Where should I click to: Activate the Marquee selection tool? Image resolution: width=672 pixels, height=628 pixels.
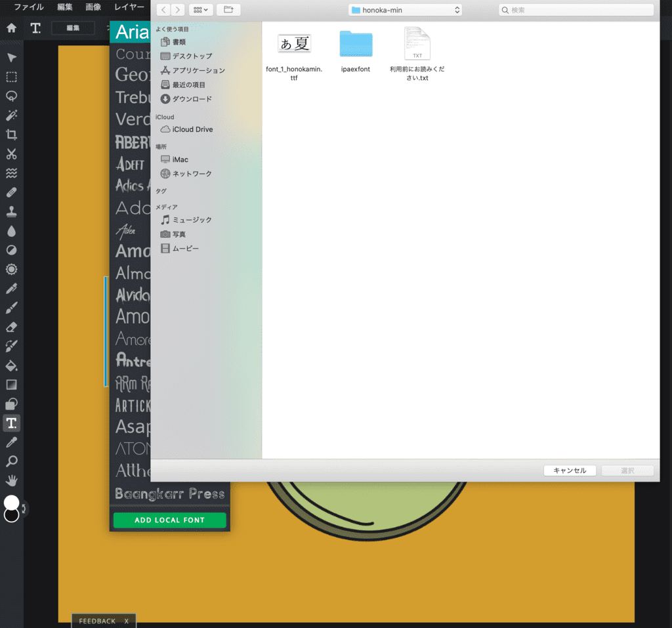click(10, 77)
